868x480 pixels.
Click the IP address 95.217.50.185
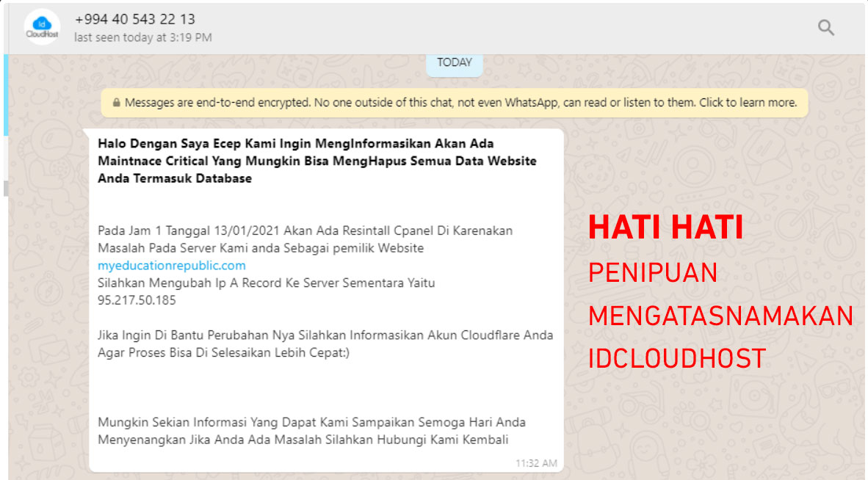(x=137, y=300)
